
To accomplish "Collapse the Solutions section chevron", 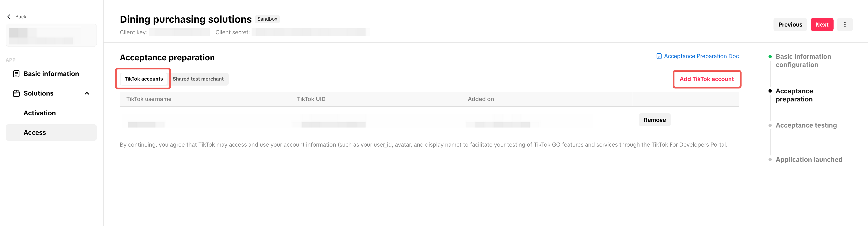I will tap(87, 93).
